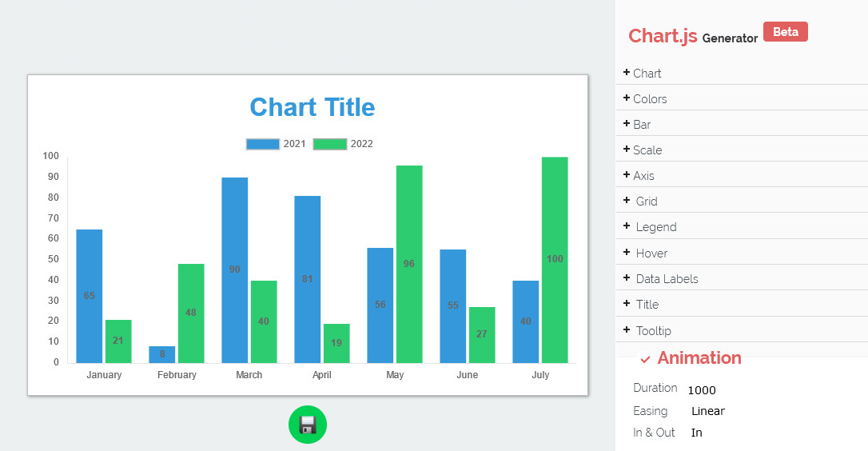The width and height of the screenshot is (868, 451).
Task: Click the red Beta badge button
Action: pyautogui.click(x=785, y=32)
